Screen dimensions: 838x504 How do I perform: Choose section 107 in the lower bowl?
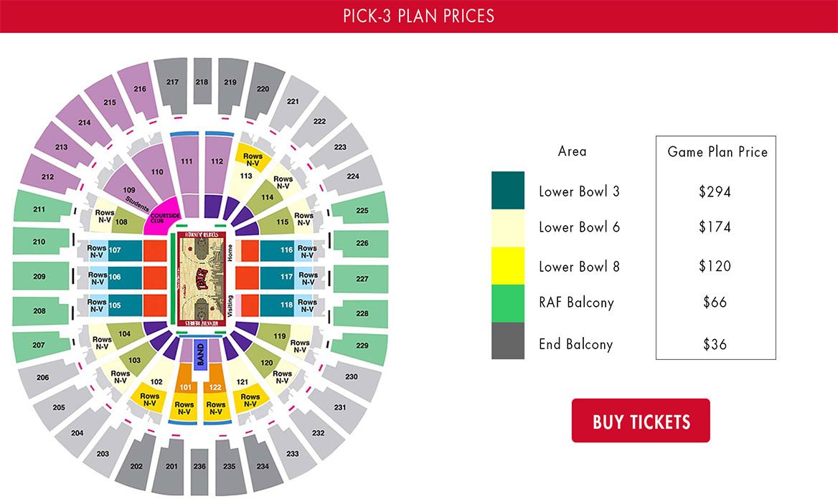[125, 250]
